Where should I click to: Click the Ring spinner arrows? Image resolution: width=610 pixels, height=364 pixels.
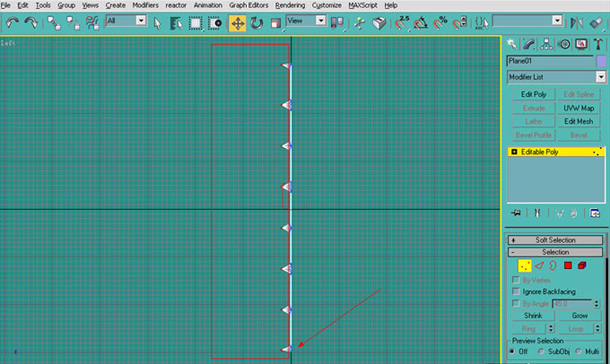coord(551,329)
